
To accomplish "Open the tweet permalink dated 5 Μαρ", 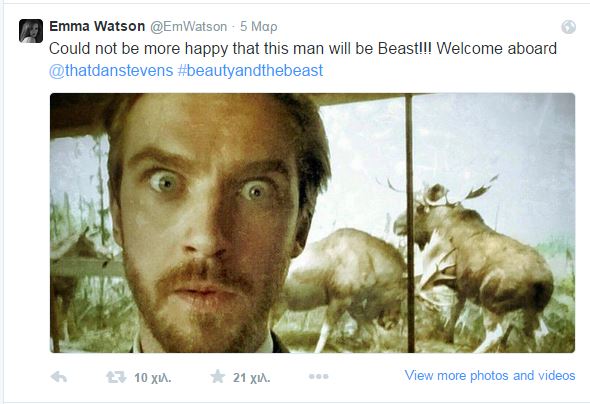I will pos(259,27).
